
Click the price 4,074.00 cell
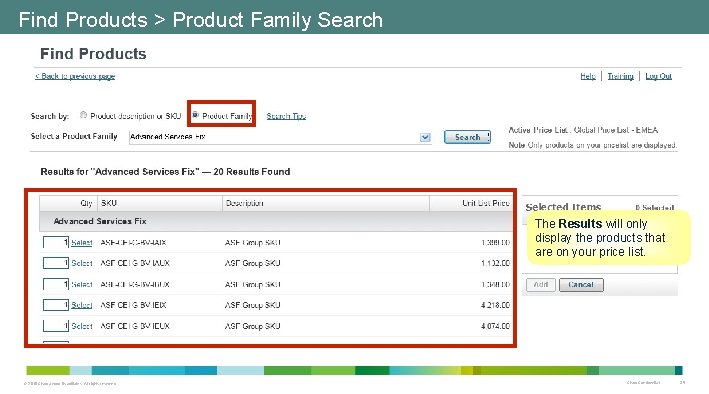pos(496,326)
